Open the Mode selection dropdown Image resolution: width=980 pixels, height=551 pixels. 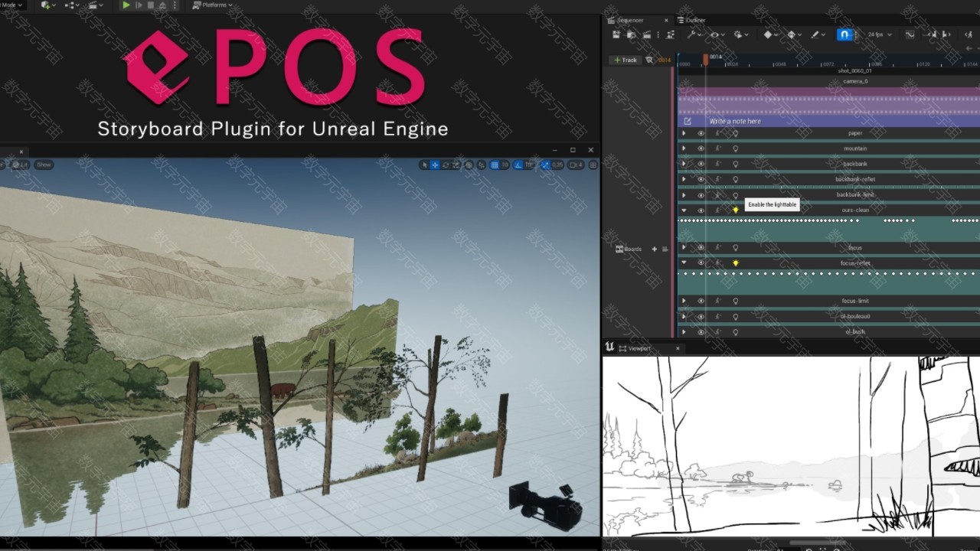coord(11,5)
